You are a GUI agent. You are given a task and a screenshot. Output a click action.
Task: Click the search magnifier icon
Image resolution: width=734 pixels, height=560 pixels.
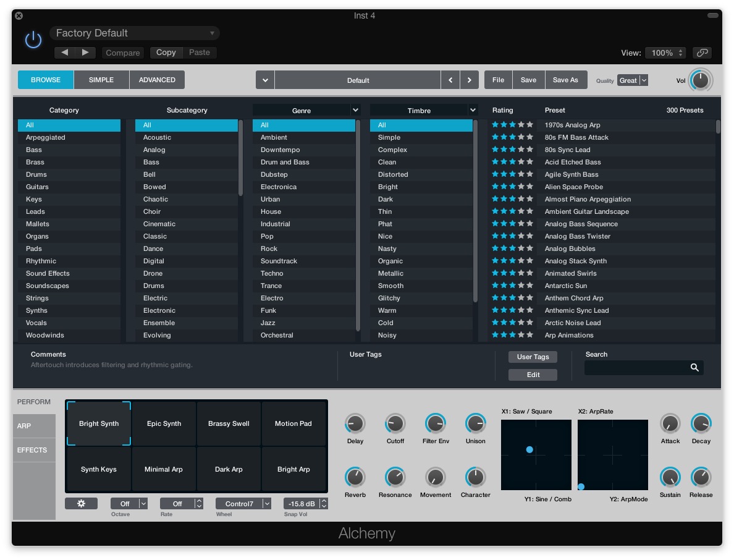coord(694,368)
